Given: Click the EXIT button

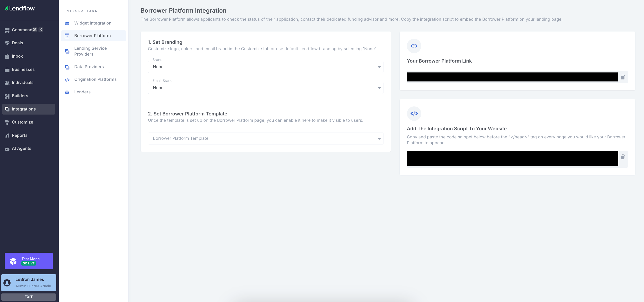Looking at the screenshot, I should pyautogui.click(x=29, y=297).
